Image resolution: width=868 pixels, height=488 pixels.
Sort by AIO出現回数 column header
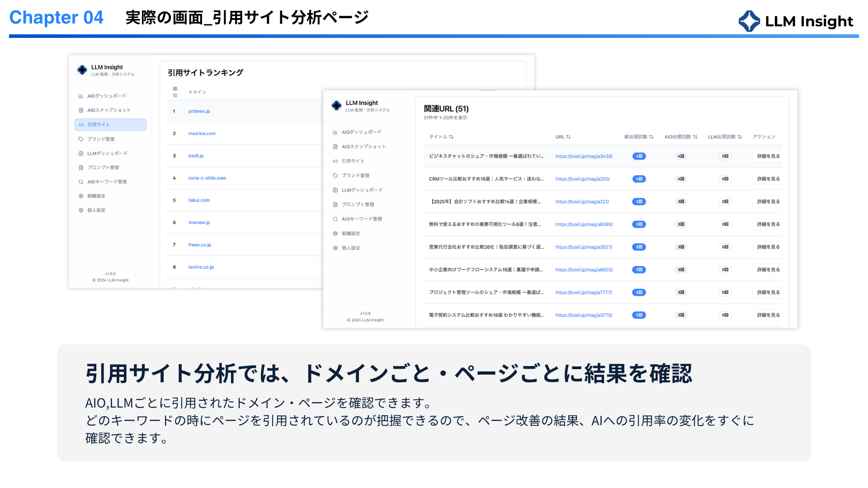pos(681,137)
